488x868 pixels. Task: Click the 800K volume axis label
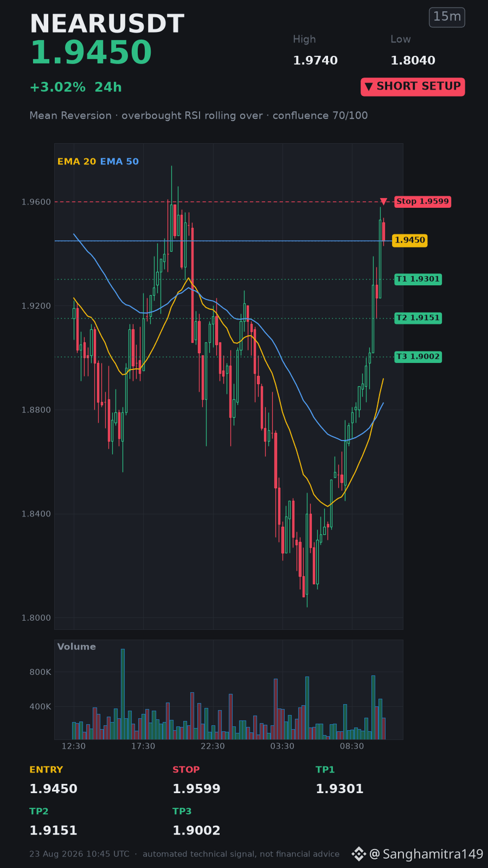coord(40,672)
